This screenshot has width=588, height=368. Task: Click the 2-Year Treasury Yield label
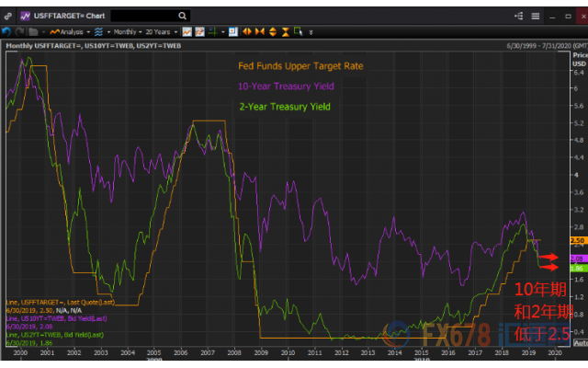(x=285, y=107)
